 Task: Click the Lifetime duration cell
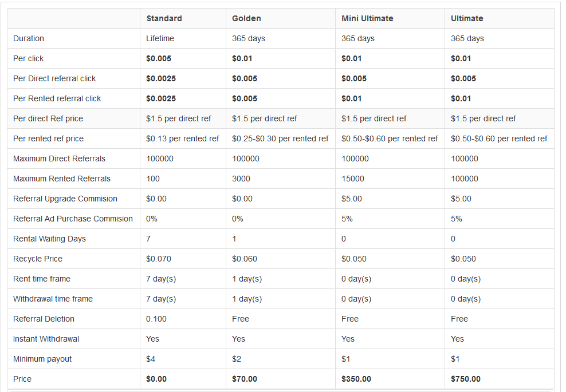pyautogui.click(x=160, y=38)
